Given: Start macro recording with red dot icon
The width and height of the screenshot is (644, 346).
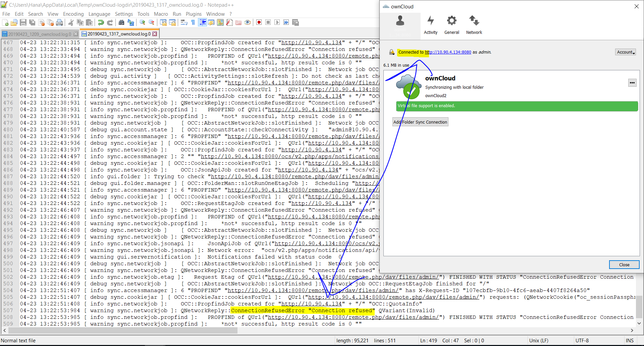Looking at the screenshot, I should coord(259,22).
